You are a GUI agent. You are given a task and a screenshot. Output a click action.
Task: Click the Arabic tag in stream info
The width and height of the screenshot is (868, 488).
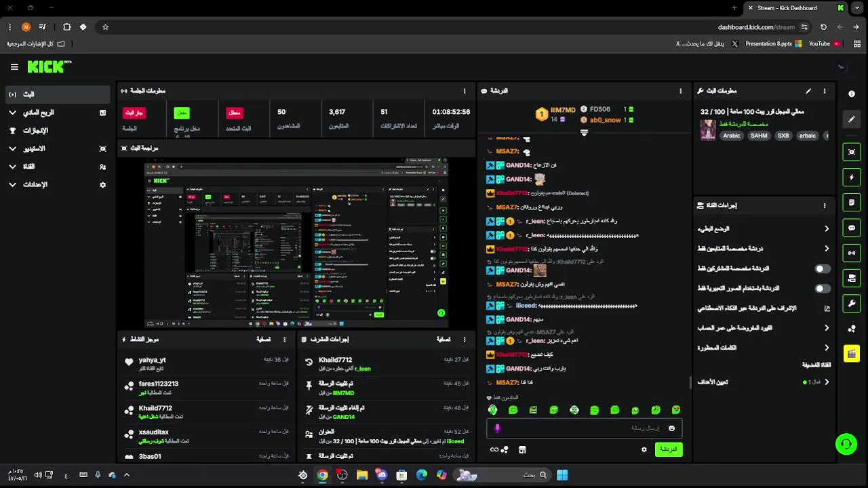coord(732,136)
